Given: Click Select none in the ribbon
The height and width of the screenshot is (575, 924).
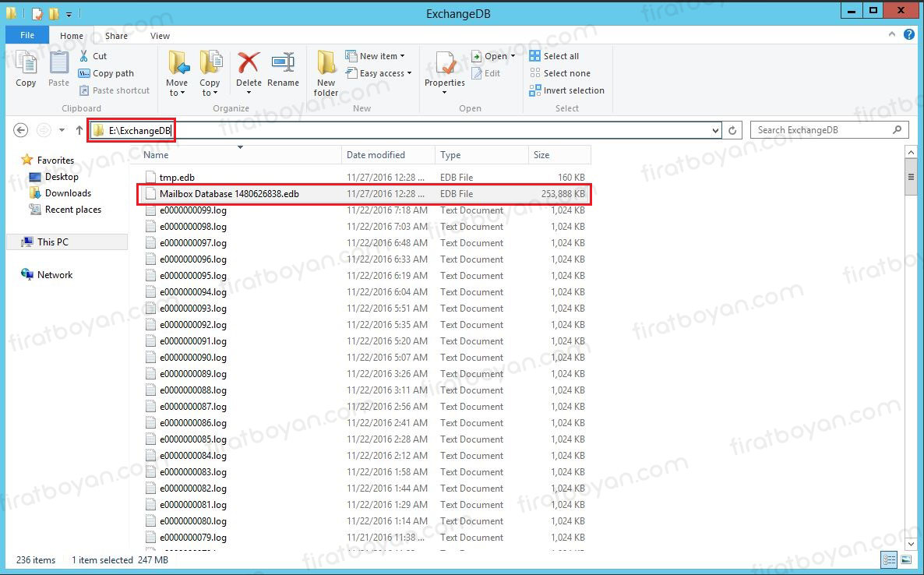Looking at the screenshot, I should (560, 73).
